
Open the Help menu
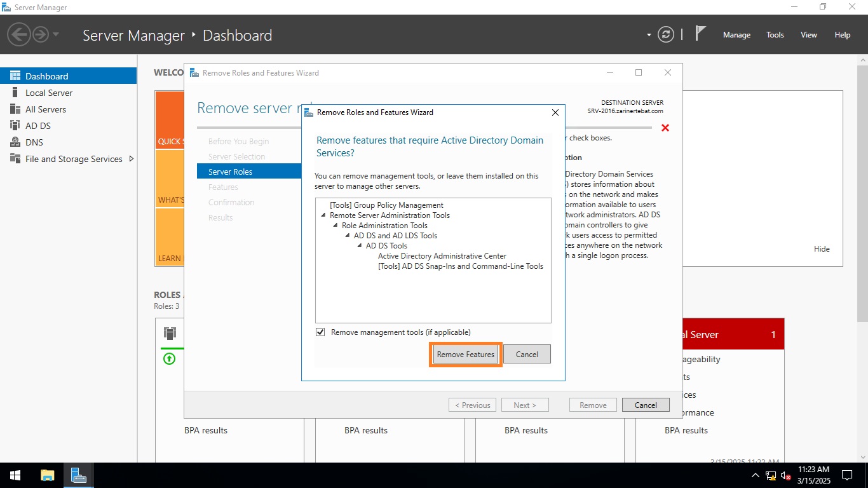(843, 35)
